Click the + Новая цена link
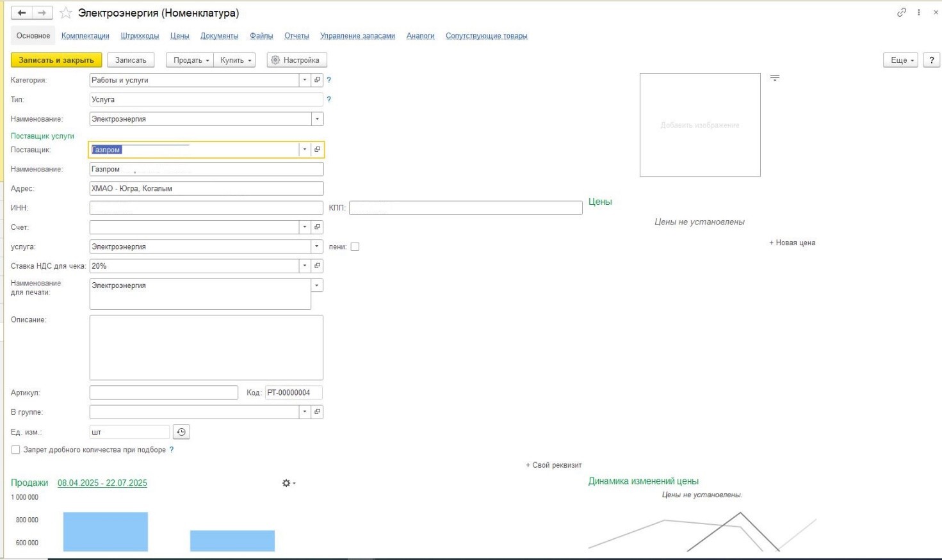This screenshot has height=560, width=942. pos(792,243)
